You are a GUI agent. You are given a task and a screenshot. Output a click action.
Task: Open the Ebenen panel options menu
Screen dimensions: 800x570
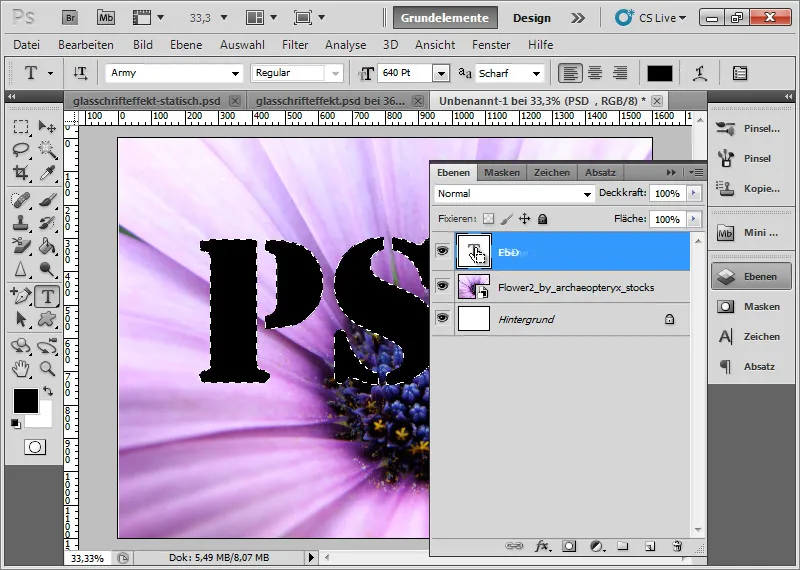pos(696,172)
